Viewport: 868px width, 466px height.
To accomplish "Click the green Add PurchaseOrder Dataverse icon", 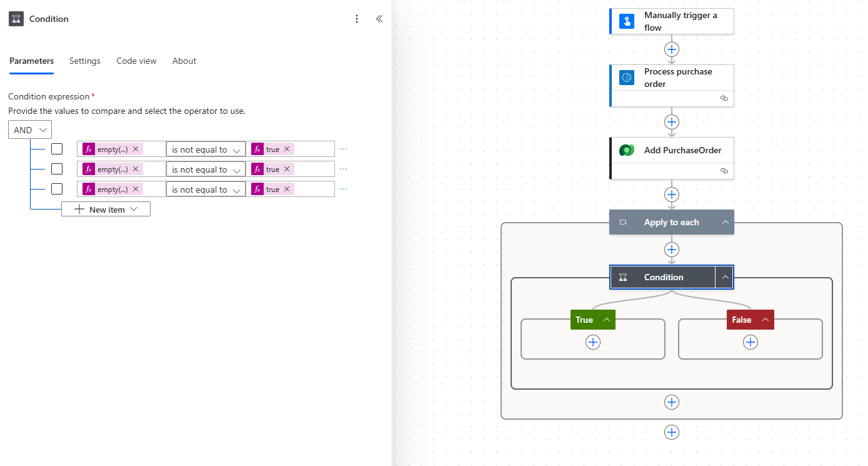I will 626,150.
